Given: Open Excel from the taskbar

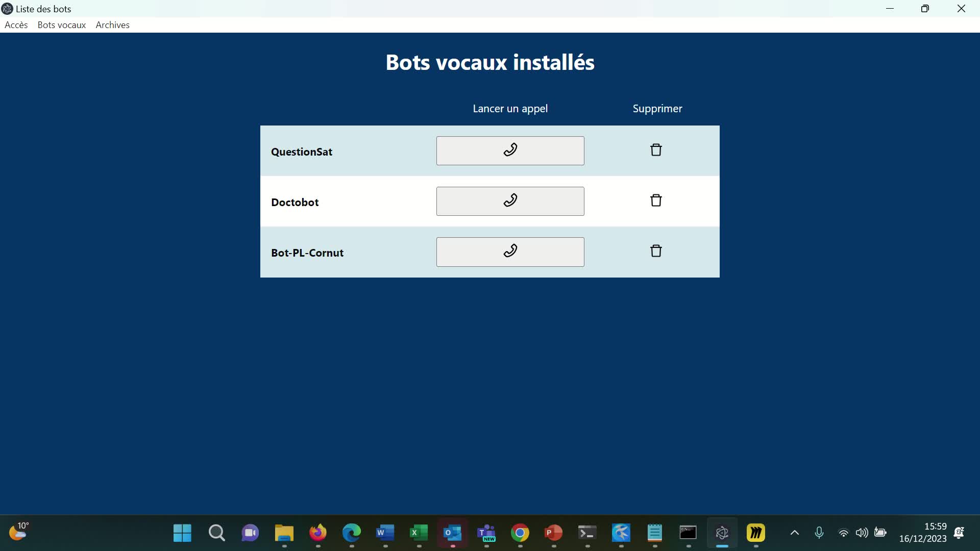Looking at the screenshot, I should coord(419,533).
